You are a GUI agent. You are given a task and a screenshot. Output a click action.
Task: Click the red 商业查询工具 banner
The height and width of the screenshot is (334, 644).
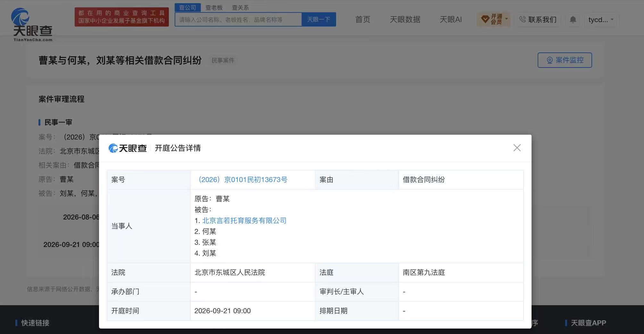point(122,17)
